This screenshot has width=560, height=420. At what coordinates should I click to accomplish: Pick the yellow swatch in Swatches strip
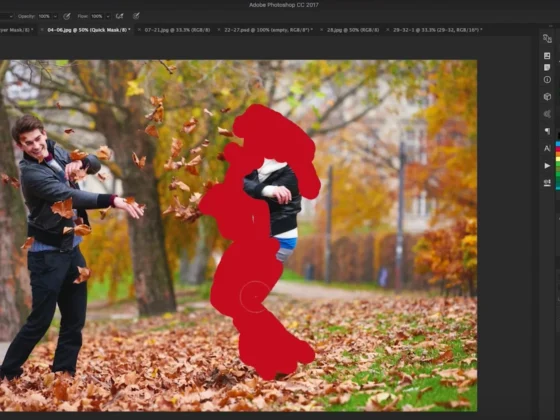(558, 160)
